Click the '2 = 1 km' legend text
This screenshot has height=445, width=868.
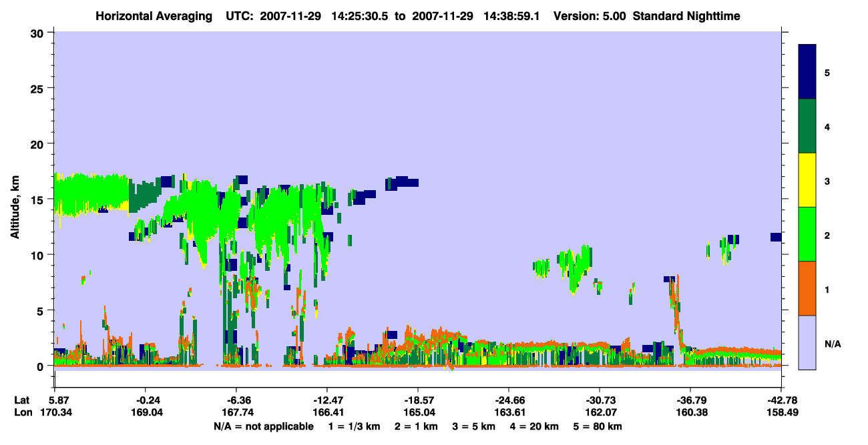[x=417, y=426]
